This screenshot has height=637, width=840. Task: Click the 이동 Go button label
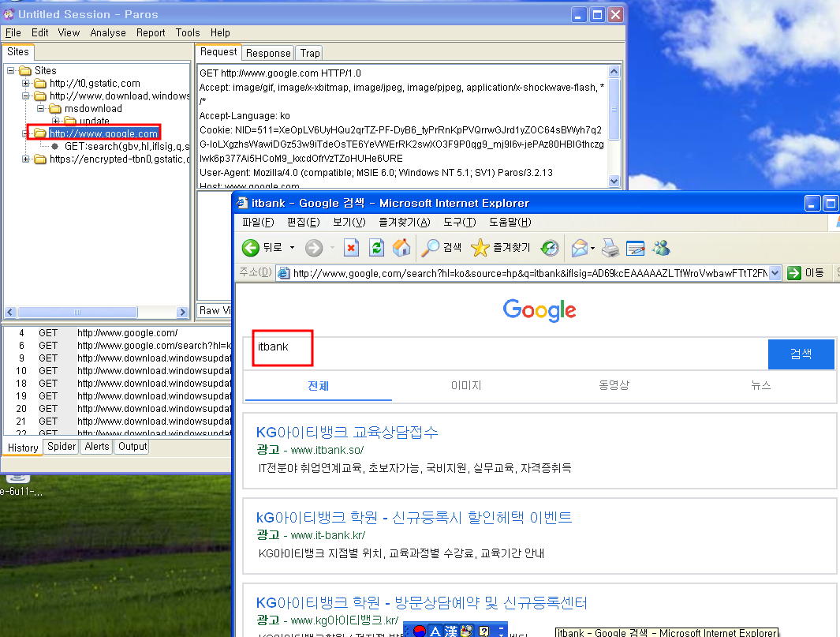[x=815, y=273]
